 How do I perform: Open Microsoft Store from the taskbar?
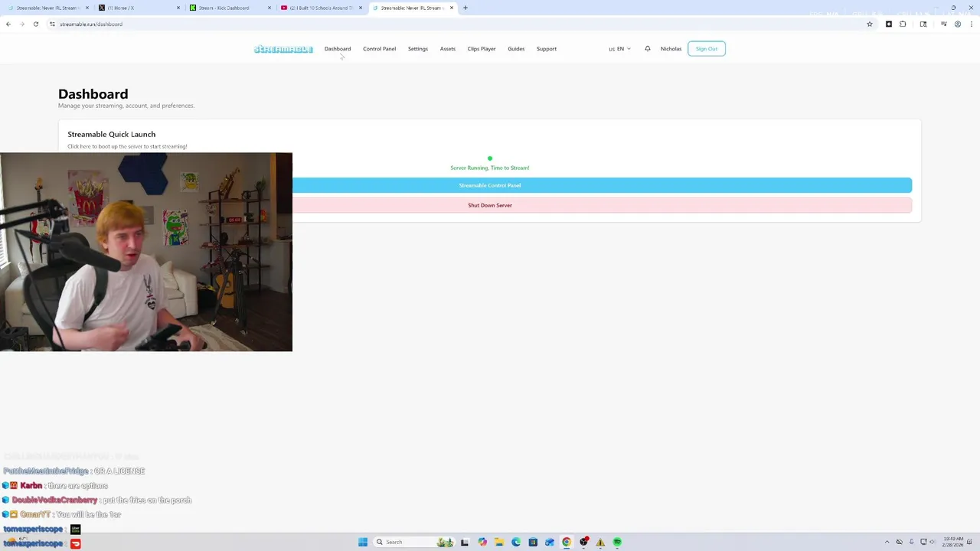533,542
